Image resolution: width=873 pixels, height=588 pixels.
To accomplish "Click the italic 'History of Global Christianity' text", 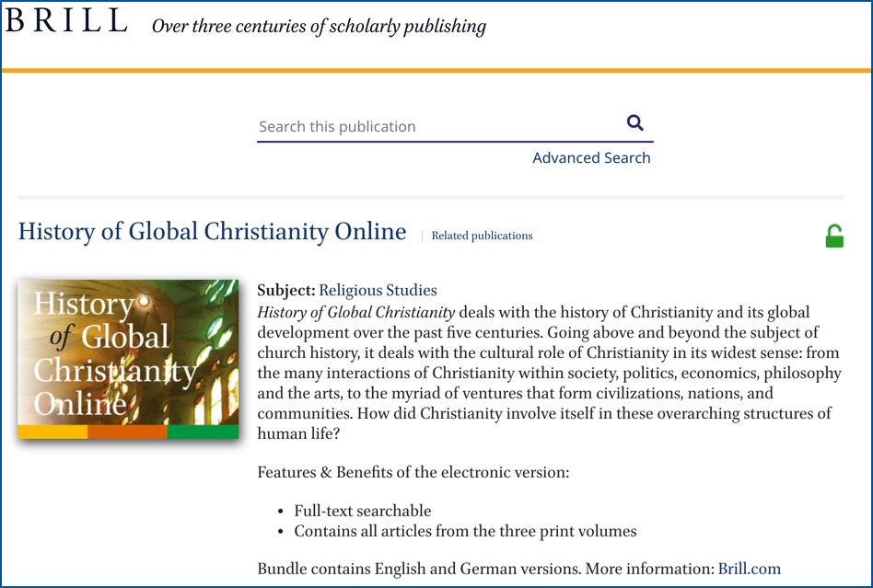I will (x=355, y=313).
